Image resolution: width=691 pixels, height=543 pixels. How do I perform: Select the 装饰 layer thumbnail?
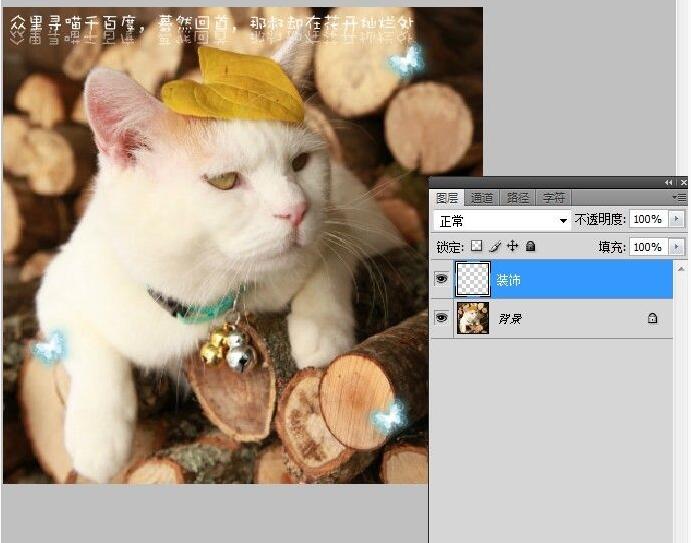coord(473,279)
